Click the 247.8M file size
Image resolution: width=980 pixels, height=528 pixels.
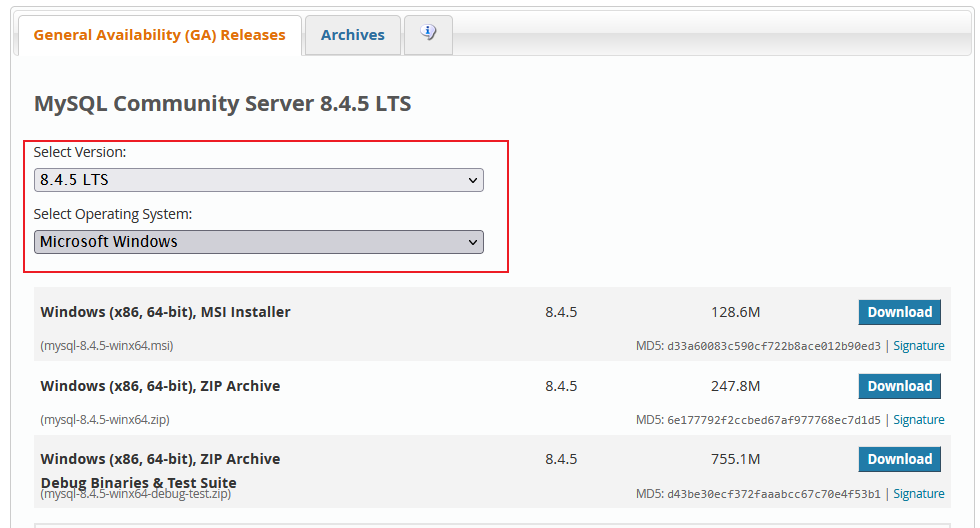coord(735,386)
